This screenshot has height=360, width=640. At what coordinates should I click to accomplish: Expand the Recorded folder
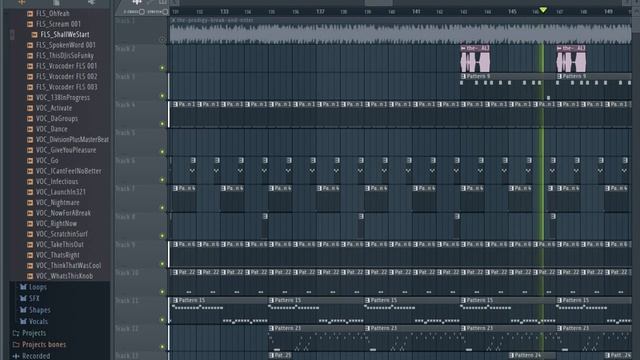(31, 356)
